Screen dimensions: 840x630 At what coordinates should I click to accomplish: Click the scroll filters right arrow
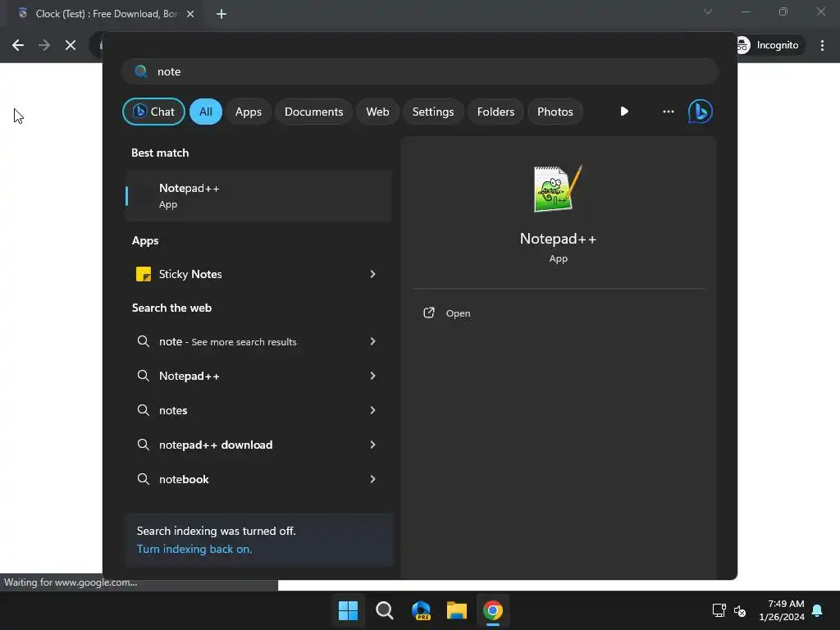pyautogui.click(x=624, y=112)
